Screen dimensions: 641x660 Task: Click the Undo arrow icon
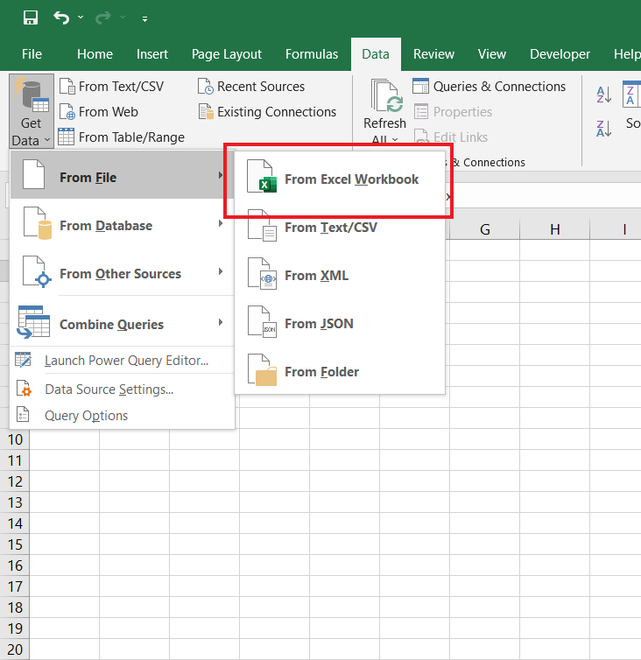(x=63, y=18)
